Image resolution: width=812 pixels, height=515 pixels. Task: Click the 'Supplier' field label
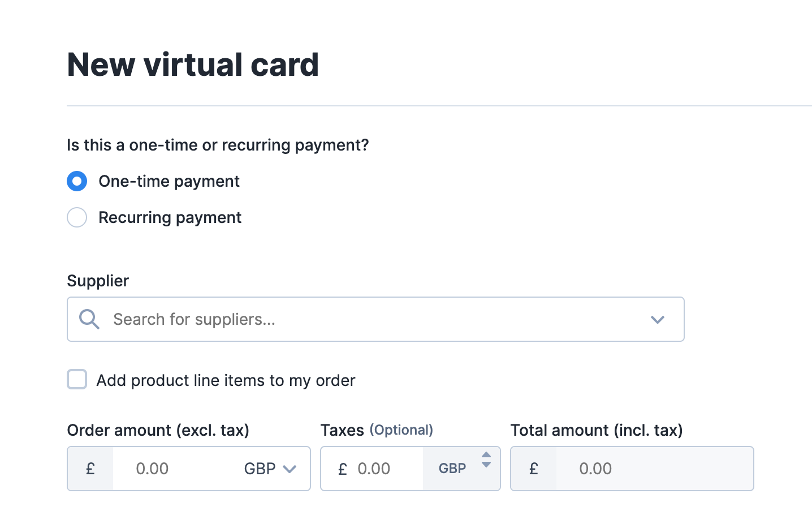coord(97,280)
